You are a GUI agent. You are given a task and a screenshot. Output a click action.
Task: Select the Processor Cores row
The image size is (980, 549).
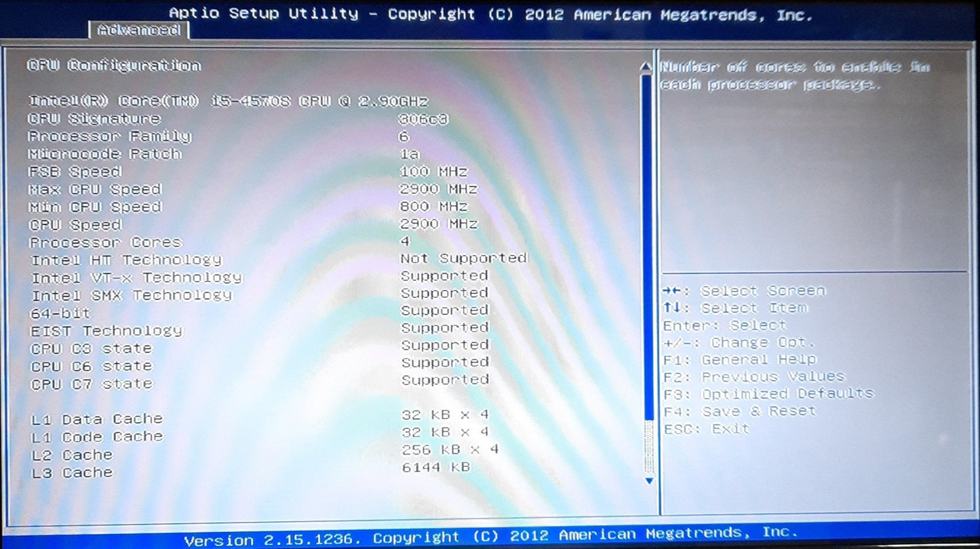coord(106,242)
